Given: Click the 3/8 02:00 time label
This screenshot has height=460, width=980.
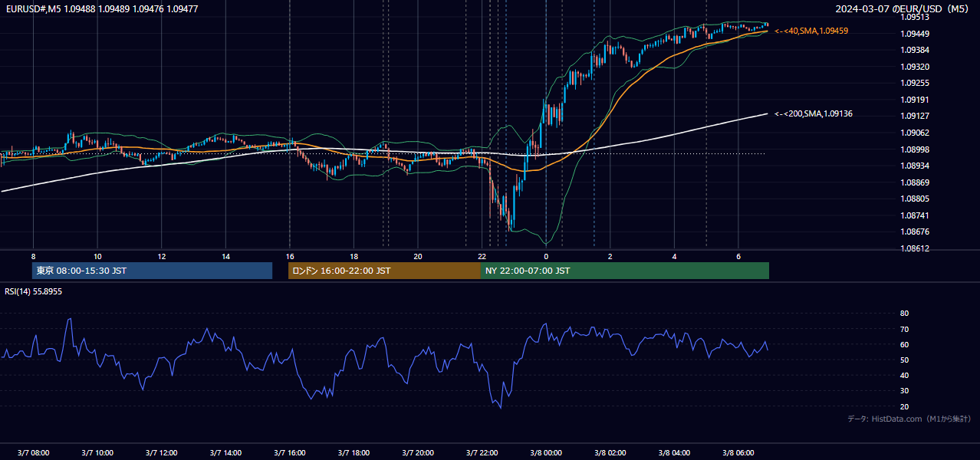Looking at the screenshot, I should [610, 452].
